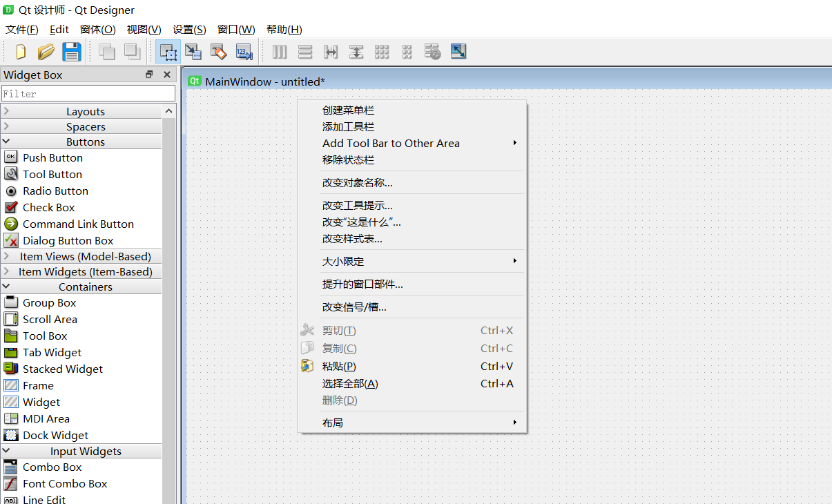The height and width of the screenshot is (504, 832).
Task: Open Add Tool Bar to Other Area submenu
Action: point(412,143)
